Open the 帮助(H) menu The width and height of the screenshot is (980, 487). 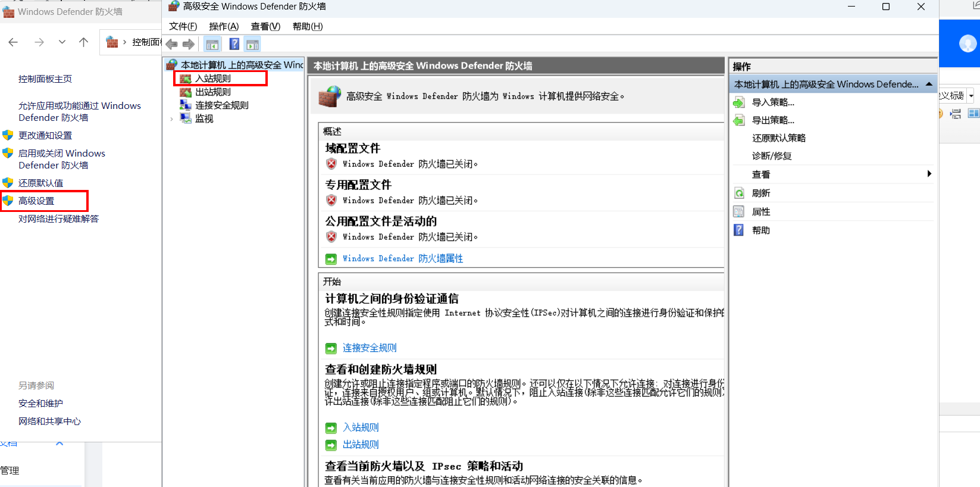tap(308, 26)
